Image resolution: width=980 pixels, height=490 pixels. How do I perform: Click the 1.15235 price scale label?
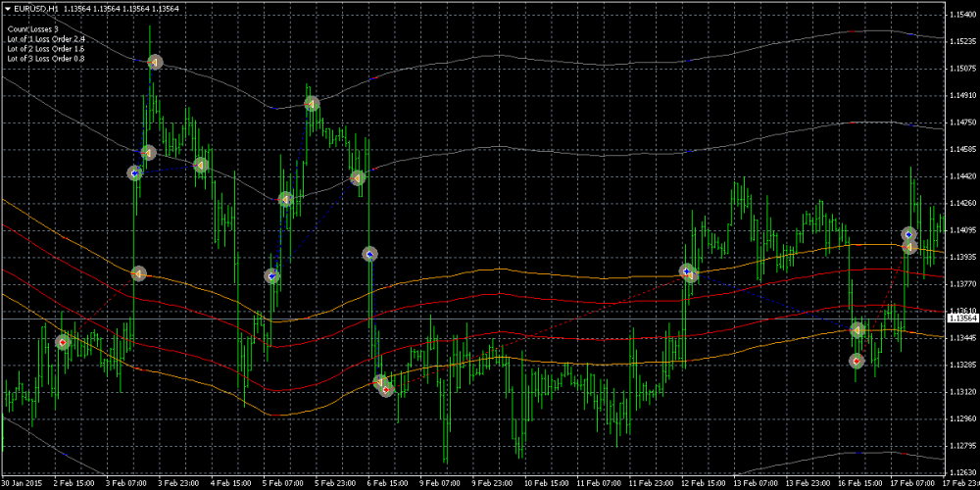pyautogui.click(x=961, y=40)
